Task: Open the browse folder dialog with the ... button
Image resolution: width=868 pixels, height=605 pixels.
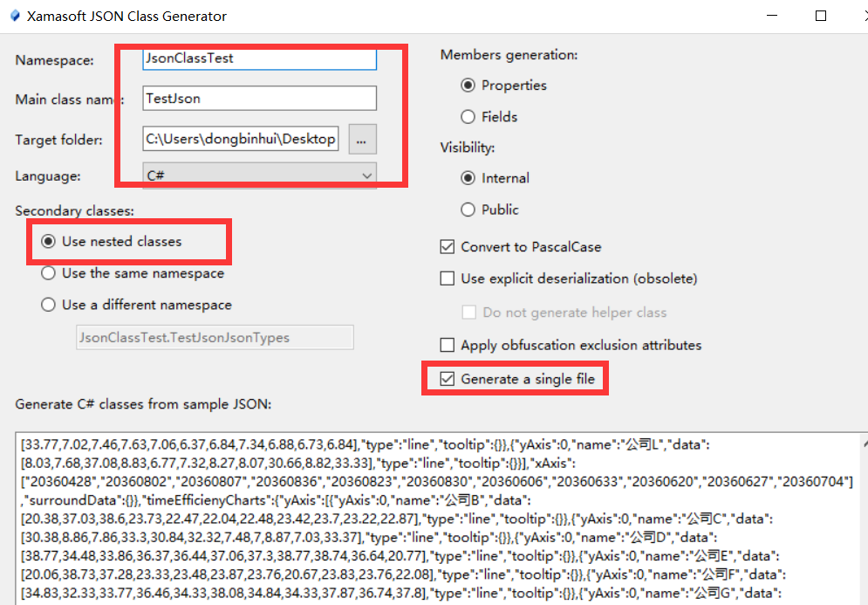Action: pos(362,138)
